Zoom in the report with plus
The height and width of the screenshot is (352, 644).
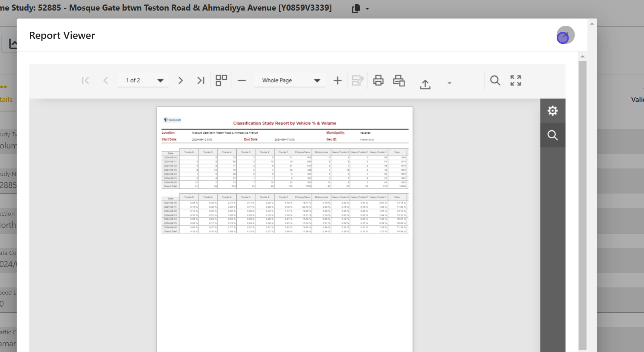tap(338, 80)
